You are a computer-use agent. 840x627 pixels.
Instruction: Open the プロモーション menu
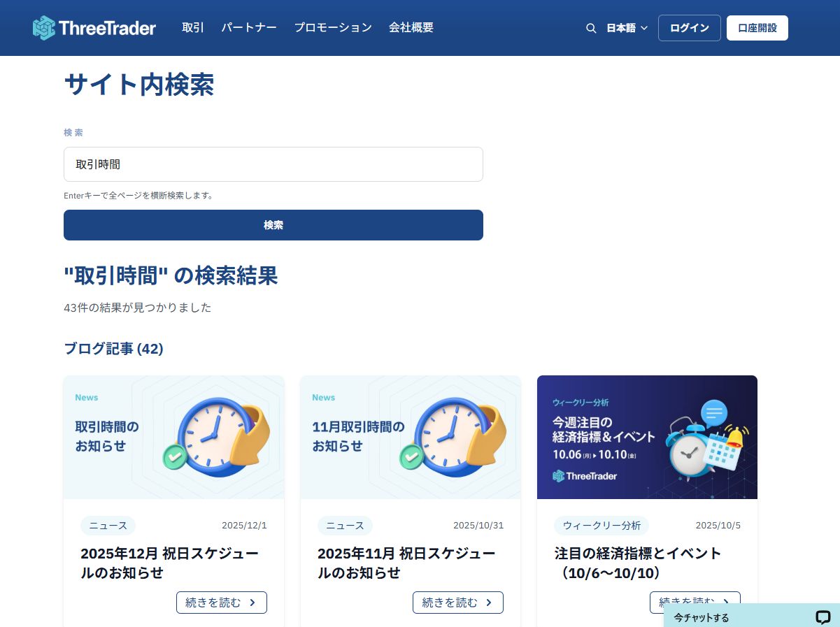pyautogui.click(x=333, y=28)
